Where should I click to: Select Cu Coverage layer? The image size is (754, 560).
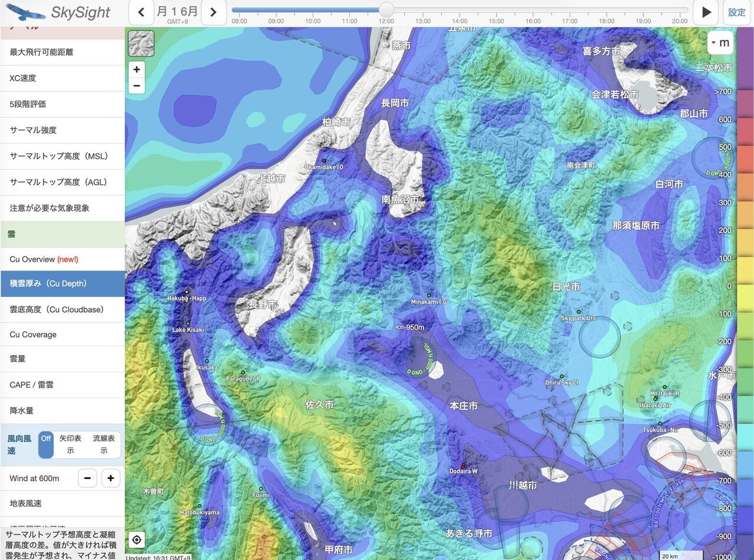pos(62,334)
